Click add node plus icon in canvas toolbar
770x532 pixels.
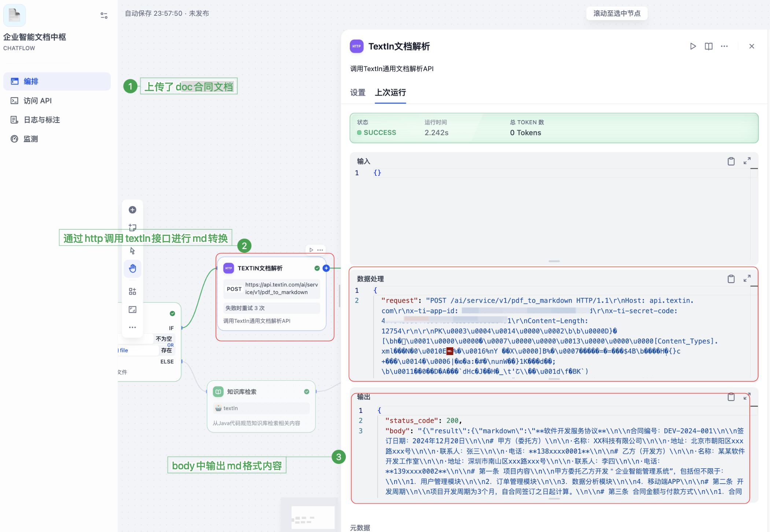click(x=133, y=210)
